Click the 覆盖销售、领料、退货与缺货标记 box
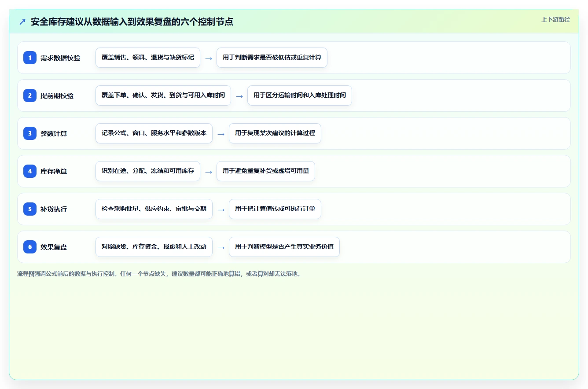The image size is (588, 389). tap(148, 58)
